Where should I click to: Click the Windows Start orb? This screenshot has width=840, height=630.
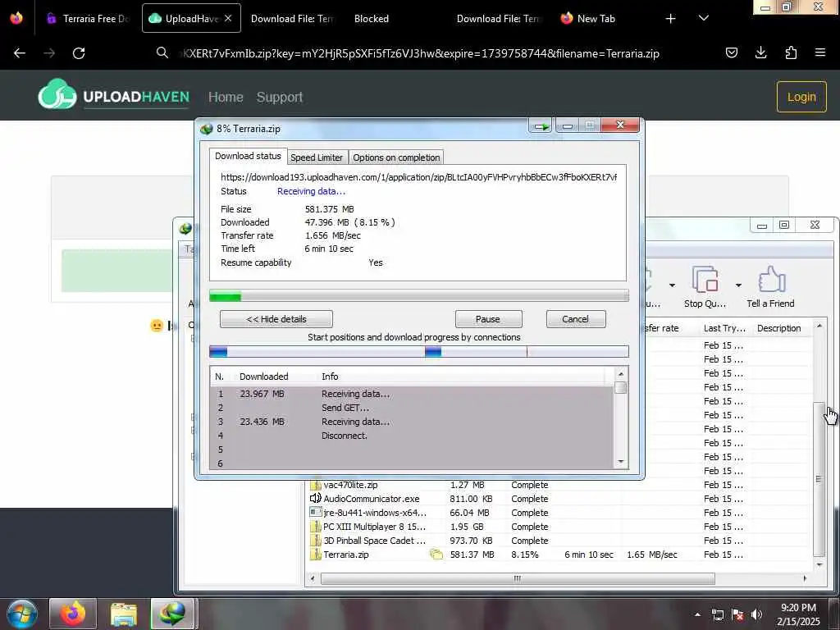point(22,614)
